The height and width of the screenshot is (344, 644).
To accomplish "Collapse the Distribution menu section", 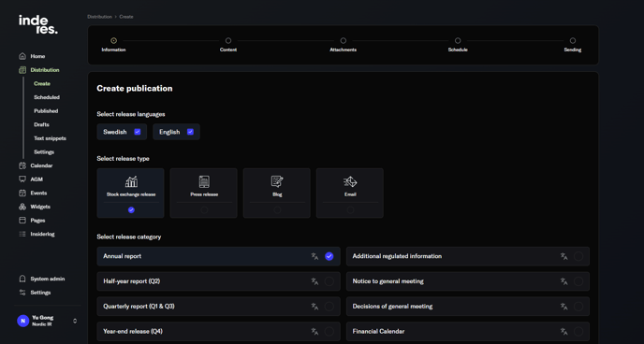I will [45, 70].
